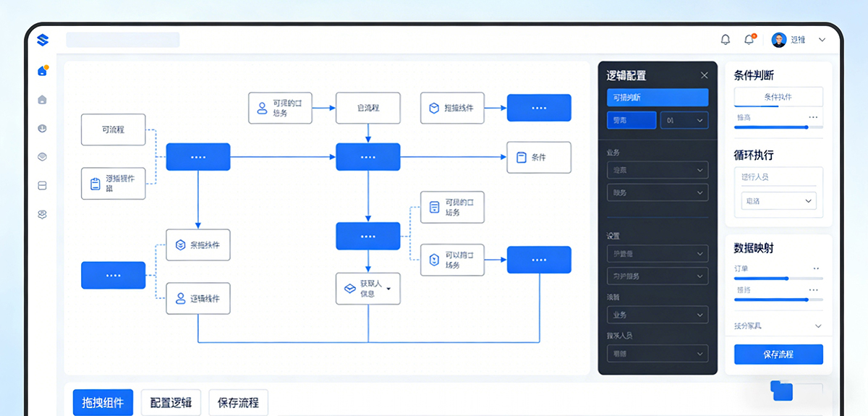This screenshot has width=868, height=416.
Task: Expand the user account dropdown chevron
Action: (822, 40)
